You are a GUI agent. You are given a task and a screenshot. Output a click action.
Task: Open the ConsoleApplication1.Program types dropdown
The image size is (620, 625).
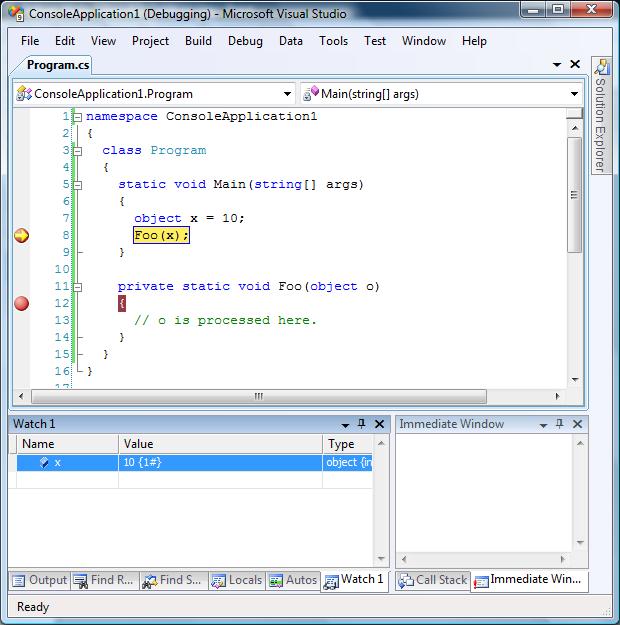(287, 94)
